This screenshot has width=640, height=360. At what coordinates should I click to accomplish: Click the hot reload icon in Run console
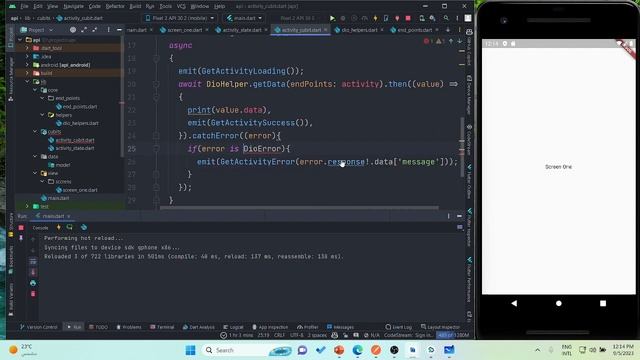(x=58, y=227)
